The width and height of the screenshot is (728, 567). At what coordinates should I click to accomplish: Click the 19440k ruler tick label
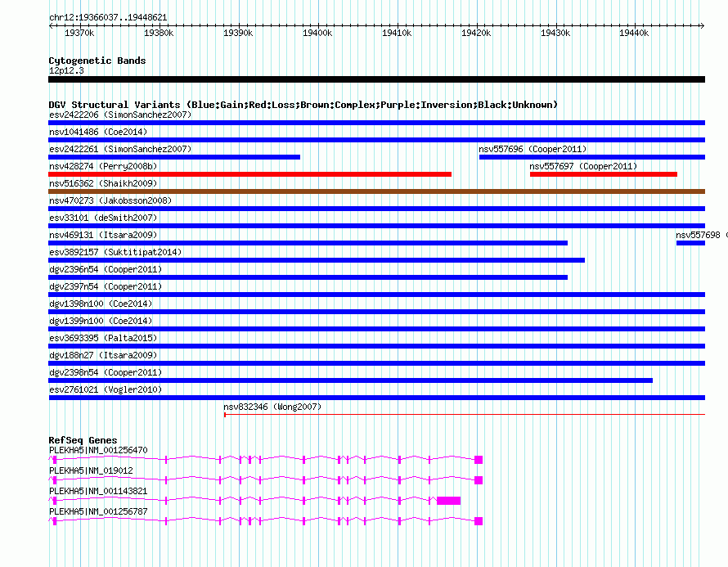(634, 33)
